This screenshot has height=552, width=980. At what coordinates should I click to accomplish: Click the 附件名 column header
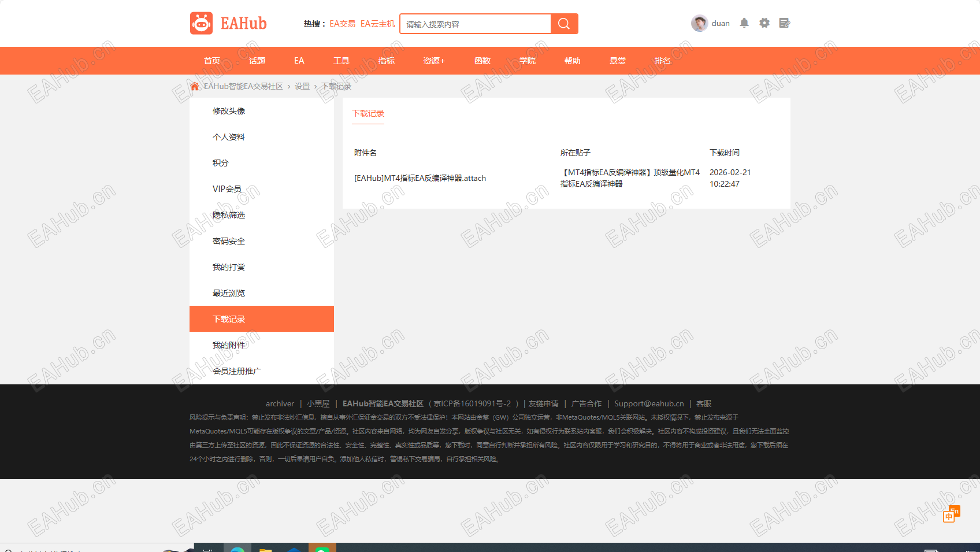click(365, 153)
